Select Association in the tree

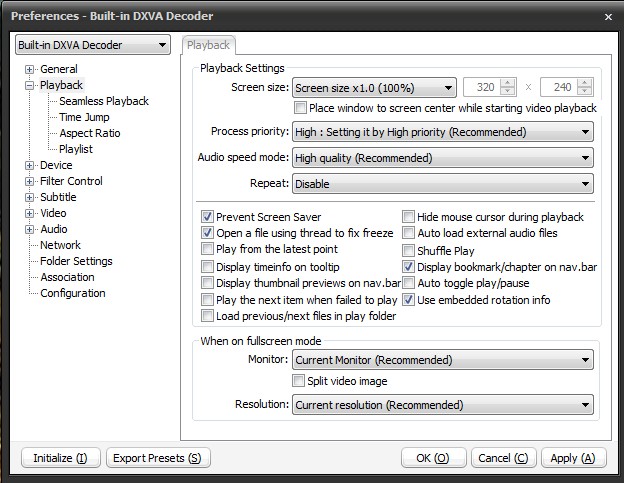pos(67,277)
